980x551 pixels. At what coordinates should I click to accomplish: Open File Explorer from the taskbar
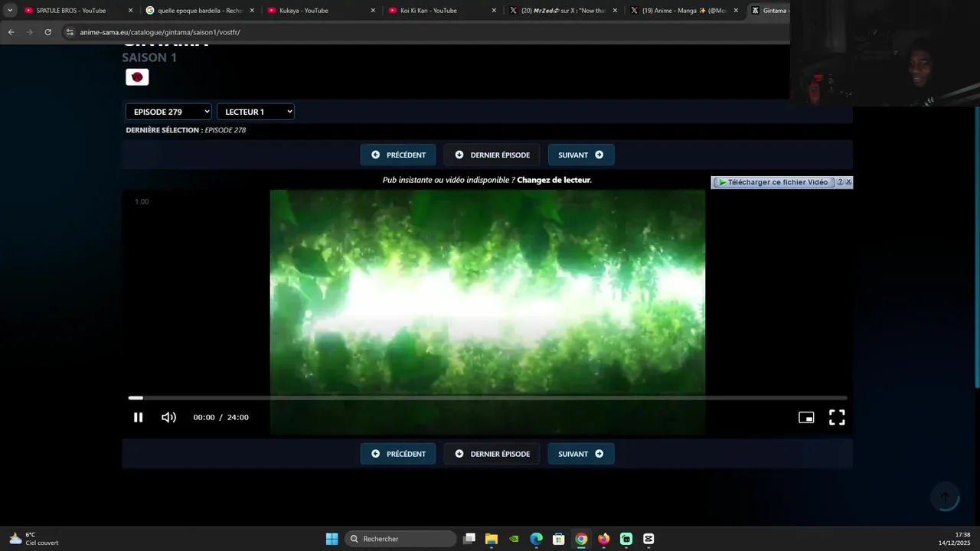click(x=492, y=539)
